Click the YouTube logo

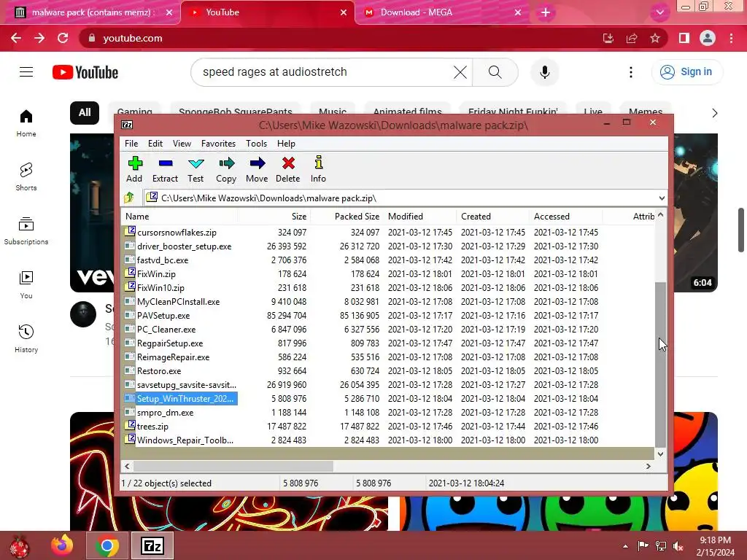pyautogui.click(x=85, y=72)
